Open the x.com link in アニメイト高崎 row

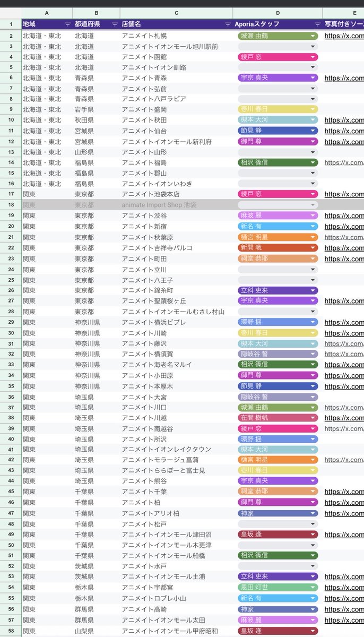(344, 609)
